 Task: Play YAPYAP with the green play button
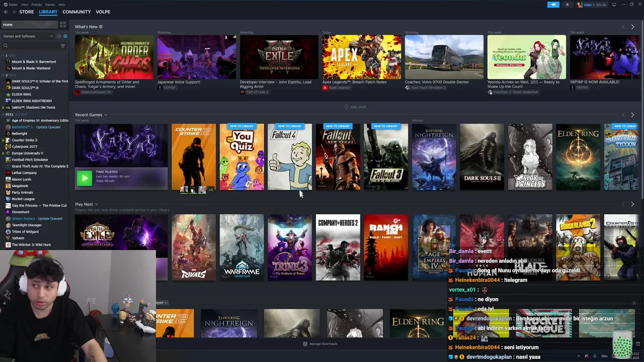click(x=85, y=178)
